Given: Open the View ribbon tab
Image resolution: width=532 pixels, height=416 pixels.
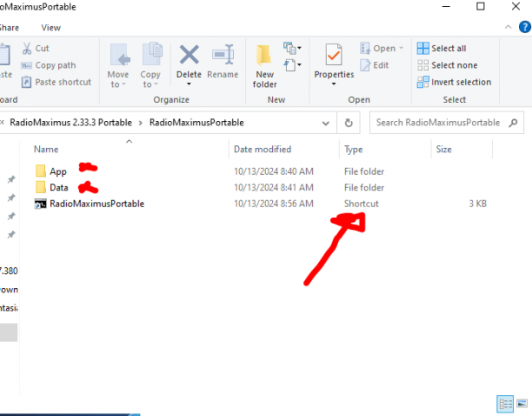Looking at the screenshot, I should [51, 28].
